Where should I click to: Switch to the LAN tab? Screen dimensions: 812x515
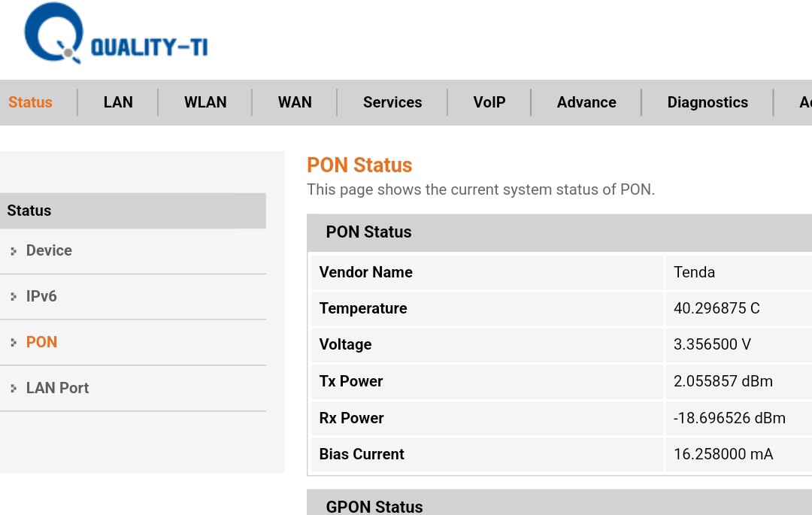tap(118, 102)
